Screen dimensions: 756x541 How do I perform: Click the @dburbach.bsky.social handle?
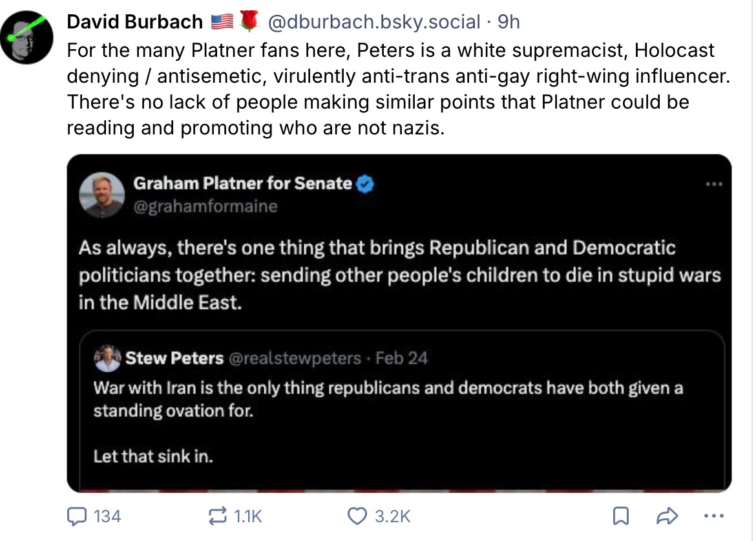[373, 22]
